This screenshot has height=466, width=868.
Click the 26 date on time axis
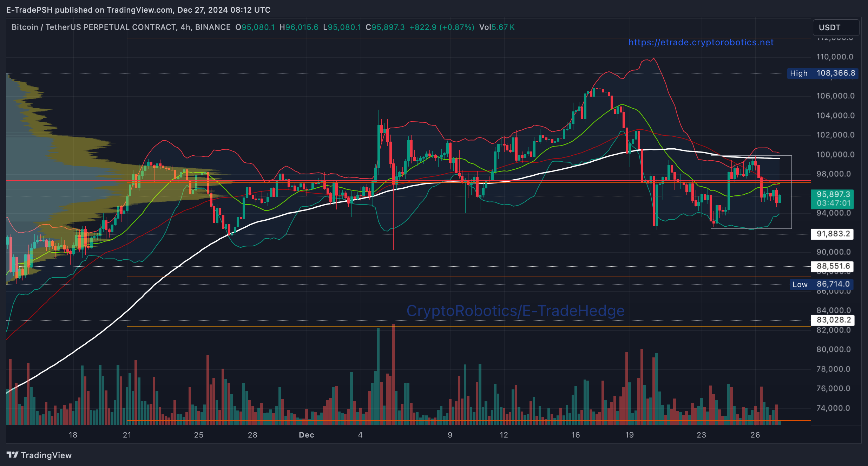(755, 435)
